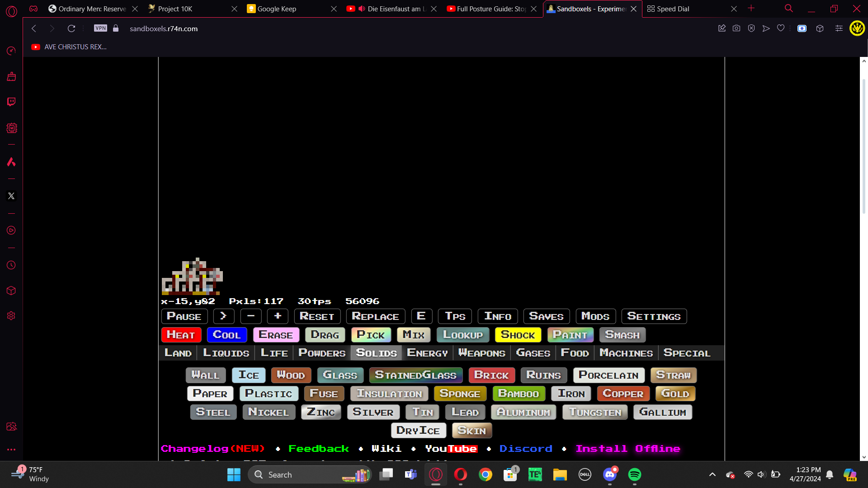Click the Reset button
The width and height of the screenshot is (868, 488).
click(x=317, y=316)
